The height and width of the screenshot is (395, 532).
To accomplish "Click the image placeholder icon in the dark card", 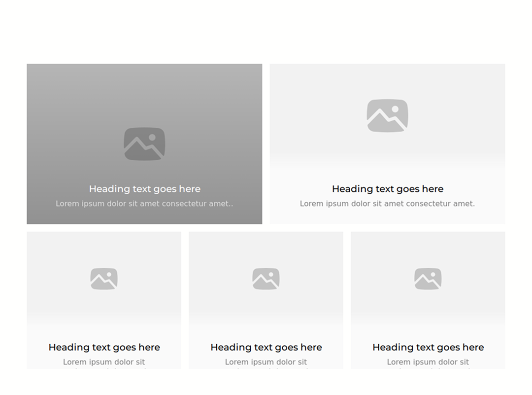I will pos(144,144).
